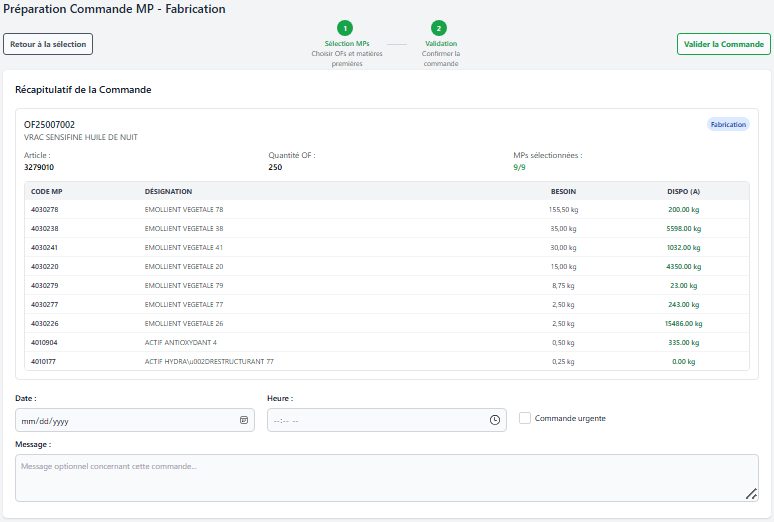Click designation EMOLLIENT VEGETALE 38
774x522 pixels.
click(184, 229)
